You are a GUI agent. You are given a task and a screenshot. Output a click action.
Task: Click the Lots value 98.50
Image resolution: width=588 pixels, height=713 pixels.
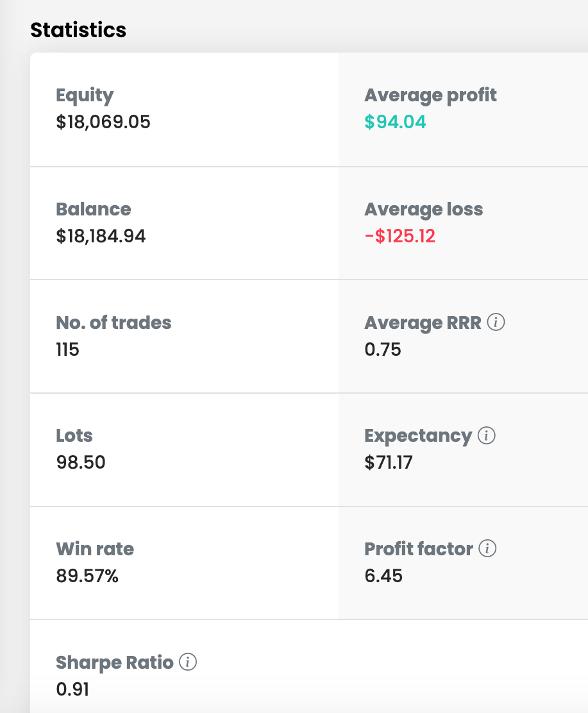[81, 462]
